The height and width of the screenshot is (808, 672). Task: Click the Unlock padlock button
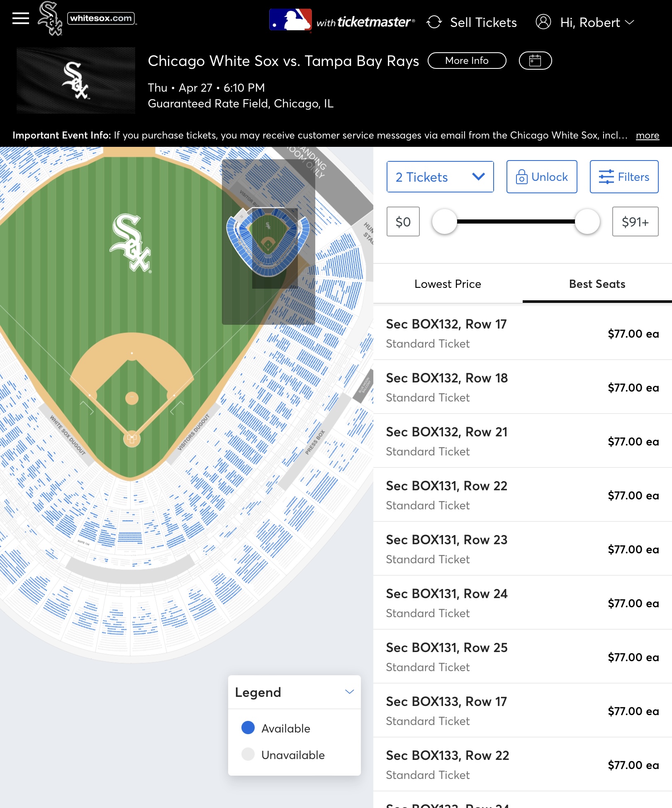coord(542,177)
